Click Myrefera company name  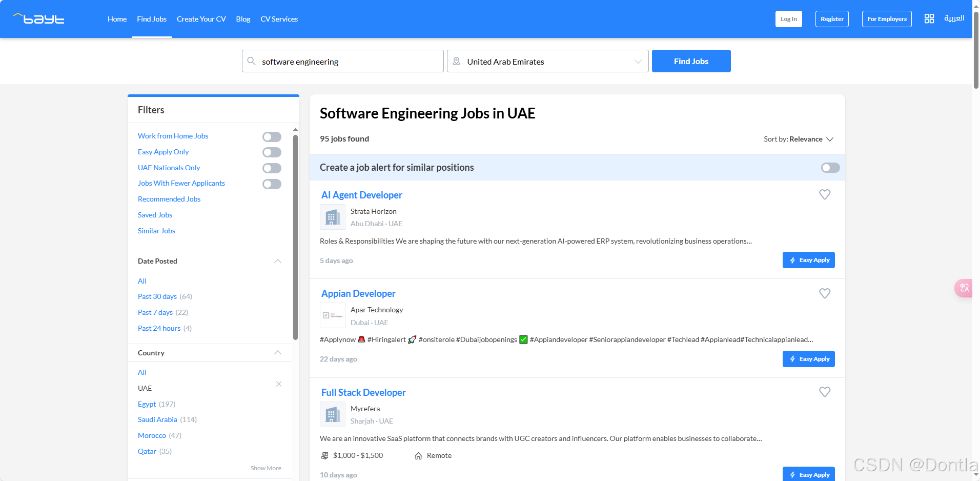(365, 409)
